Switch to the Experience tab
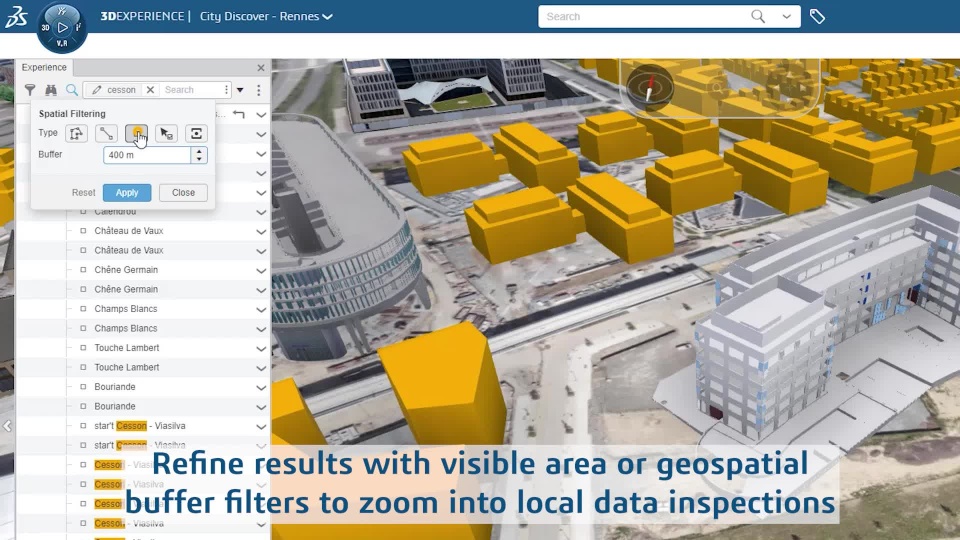Image resolution: width=960 pixels, height=540 pixels. pos(44,67)
